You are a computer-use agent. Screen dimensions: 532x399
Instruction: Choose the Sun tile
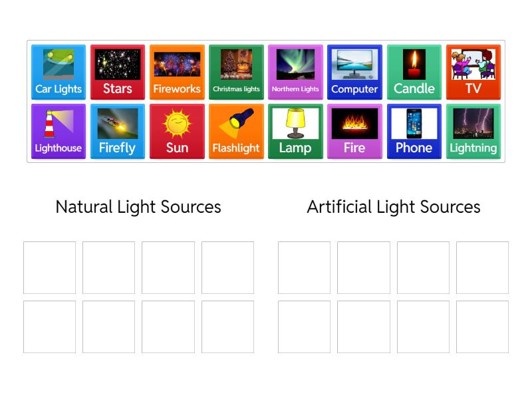pyautogui.click(x=177, y=131)
